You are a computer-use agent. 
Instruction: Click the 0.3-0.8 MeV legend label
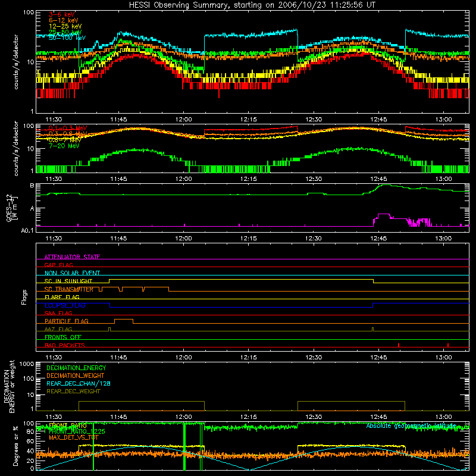[68, 134]
